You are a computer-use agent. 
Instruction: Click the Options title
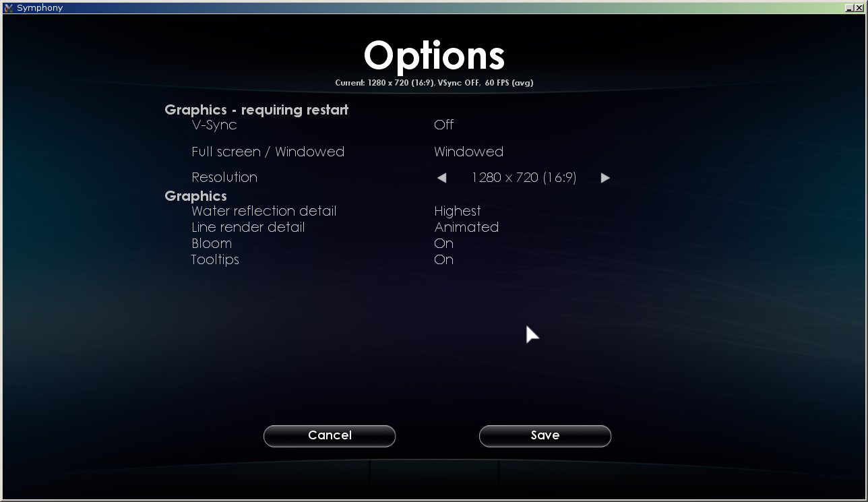tap(434, 55)
